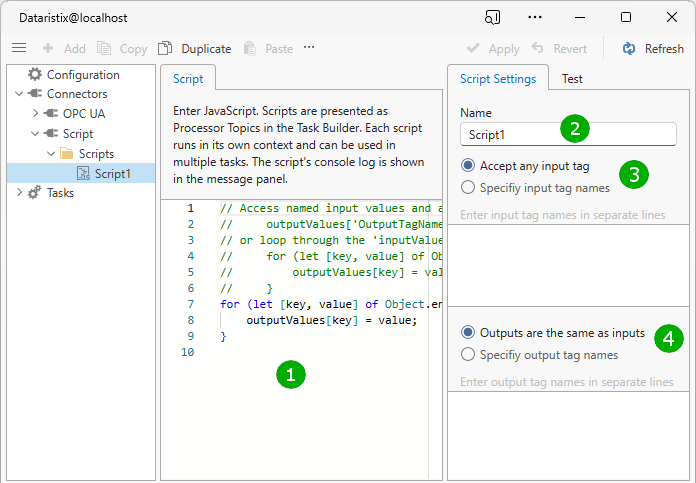Select Outputs are the same as inputs
This screenshot has width=696, height=483.
tap(468, 332)
